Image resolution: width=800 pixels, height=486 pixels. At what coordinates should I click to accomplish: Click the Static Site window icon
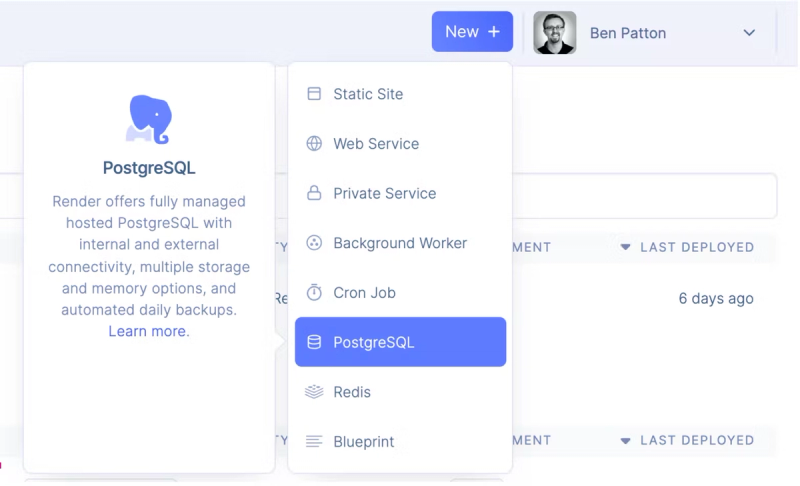point(314,94)
